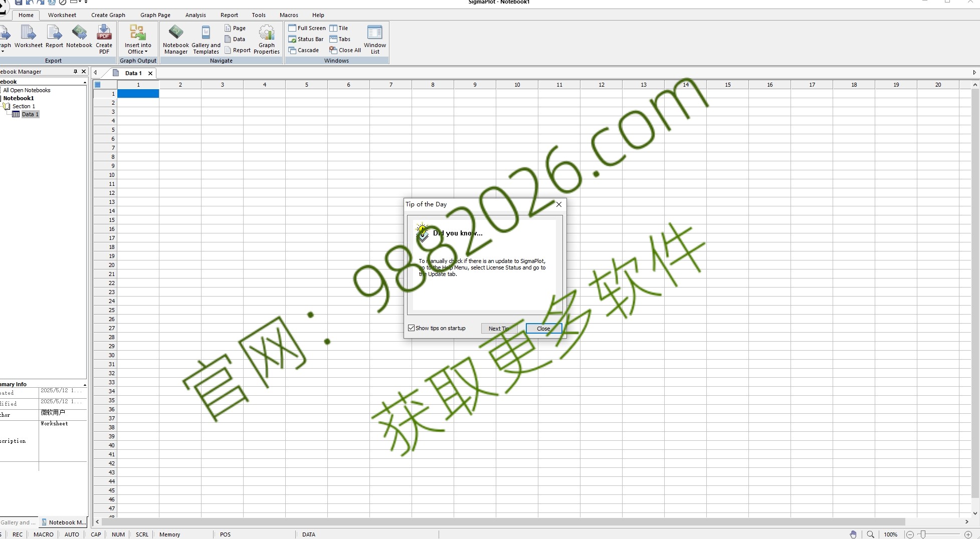The height and width of the screenshot is (539, 980).
Task: Select Data 1 in notebook tree
Action: click(x=30, y=114)
